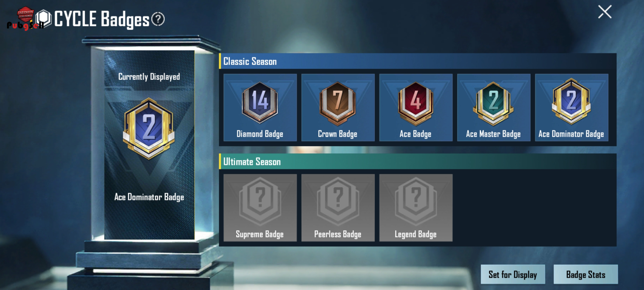The width and height of the screenshot is (644, 290).
Task: Select the Crown Badge numbered 7
Action: (338, 107)
